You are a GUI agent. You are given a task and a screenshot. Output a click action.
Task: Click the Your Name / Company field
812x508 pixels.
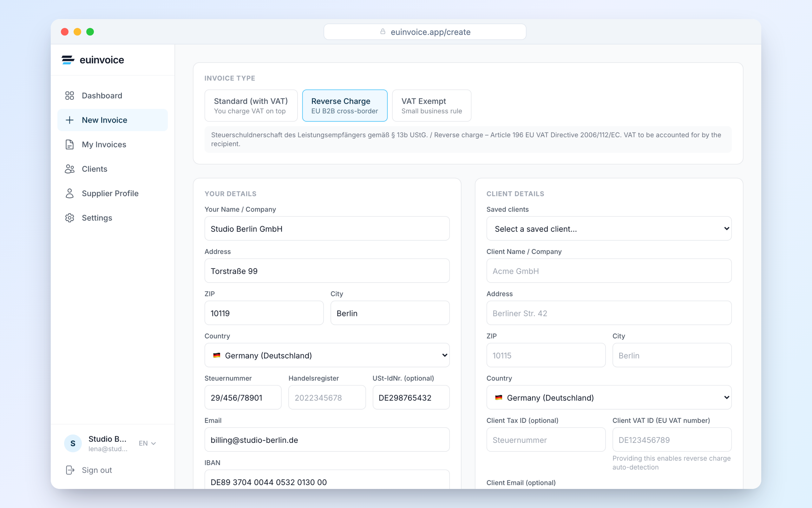pos(327,229)
